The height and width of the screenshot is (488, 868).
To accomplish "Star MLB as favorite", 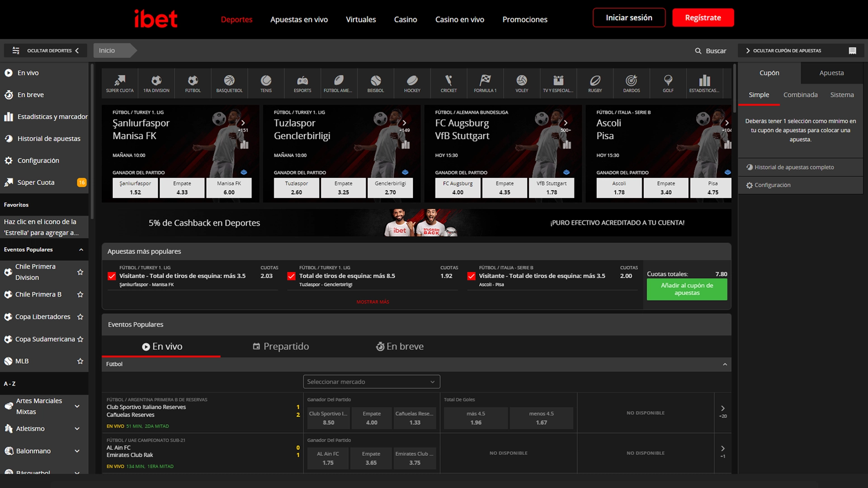I will pyautogui.click(x=80, y=361).
